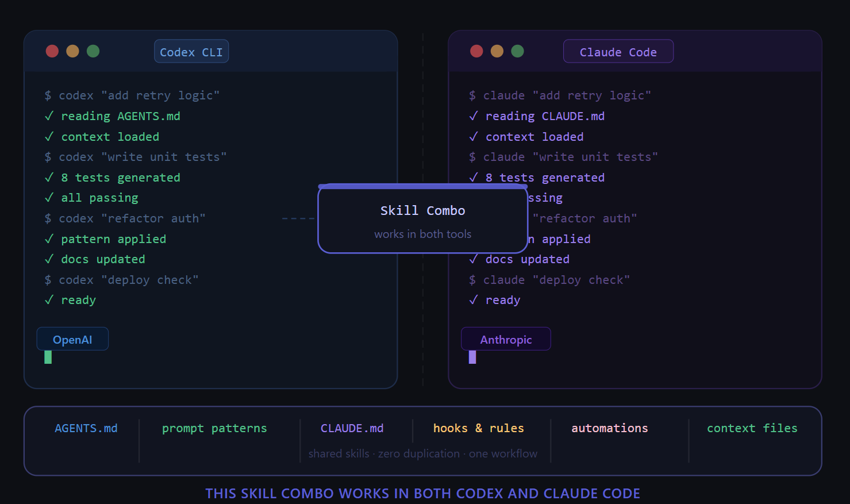The height and width of the screenshot is (504, 850).
Task: Click the line '$ codex "add retry logic"'
Action: click(x=132, y=95)
